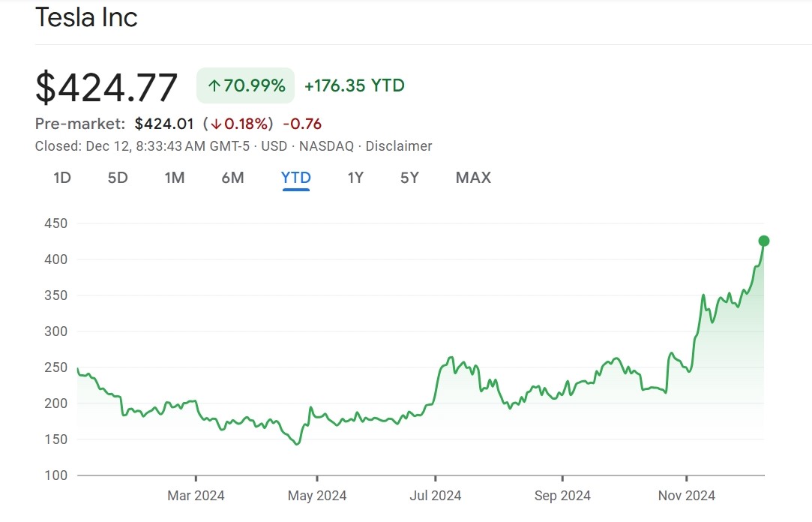
Task: Select the 1D time range tab
Action: [62, 178]
